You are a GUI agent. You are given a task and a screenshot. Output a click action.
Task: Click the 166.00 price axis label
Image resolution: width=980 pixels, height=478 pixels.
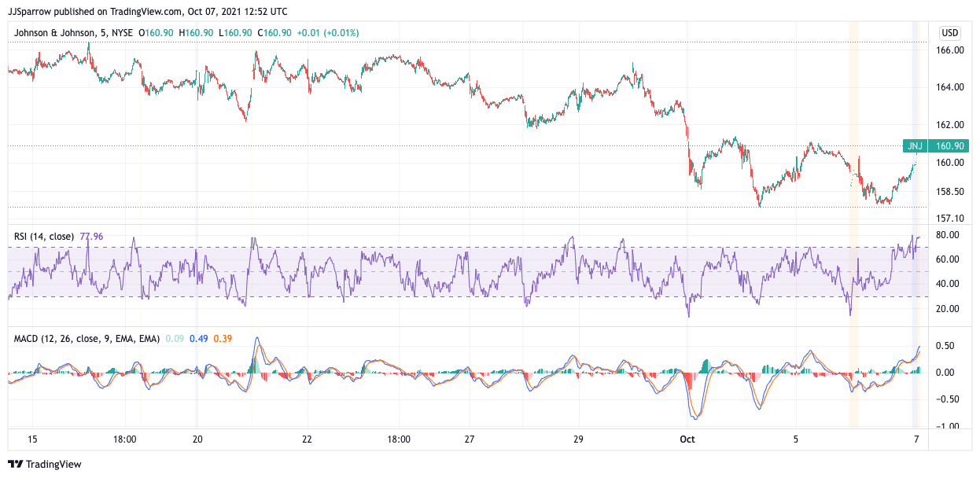pos(949,50)
